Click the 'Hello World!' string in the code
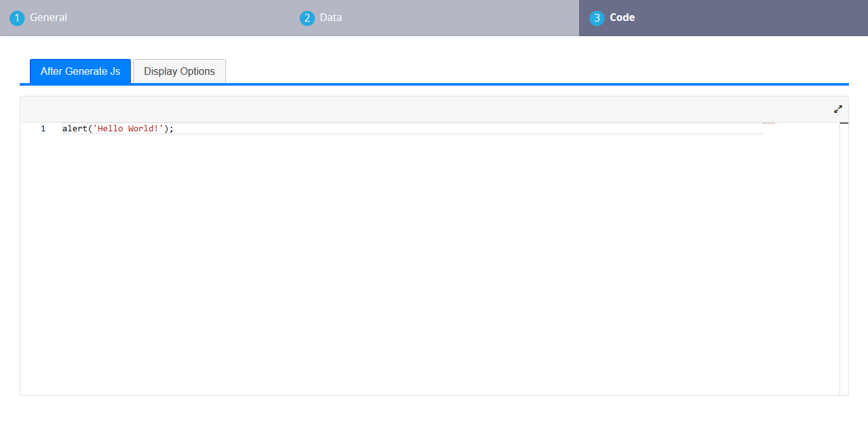Screen dimensions: 868x439 coord(128,129)
